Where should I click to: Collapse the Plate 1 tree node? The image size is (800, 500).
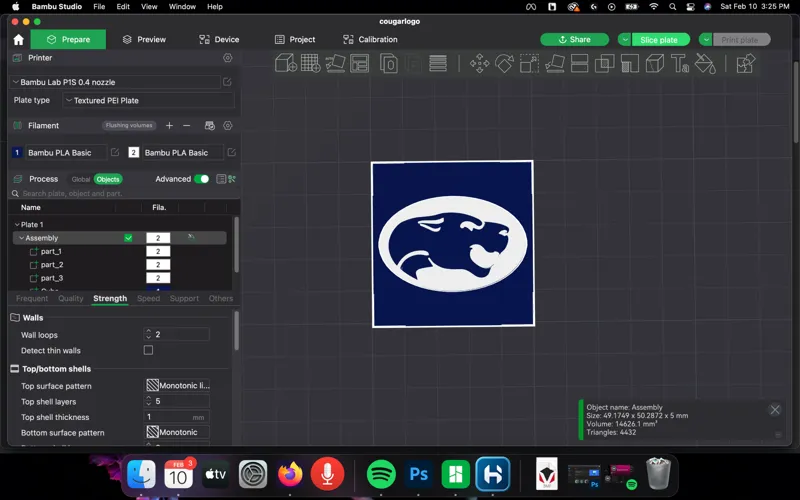(x=17, y=224)
